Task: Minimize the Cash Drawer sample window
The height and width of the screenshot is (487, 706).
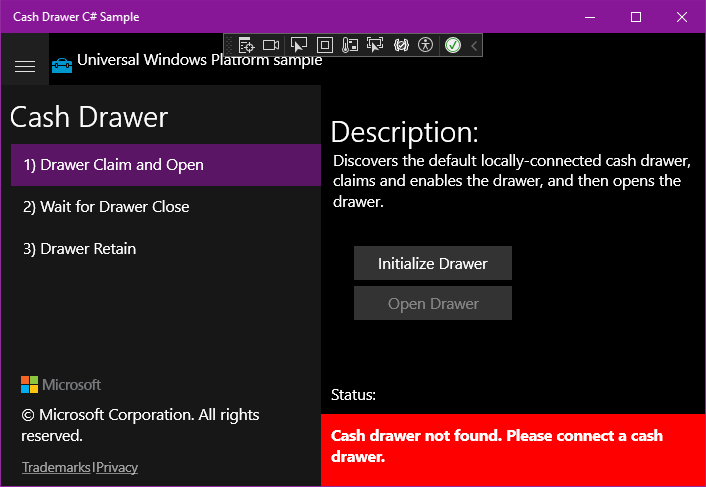Action: tap(590, 17)
